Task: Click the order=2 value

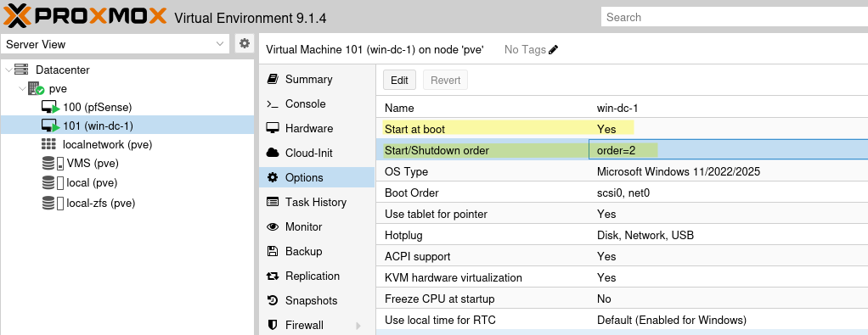Action: coord(616,150)
